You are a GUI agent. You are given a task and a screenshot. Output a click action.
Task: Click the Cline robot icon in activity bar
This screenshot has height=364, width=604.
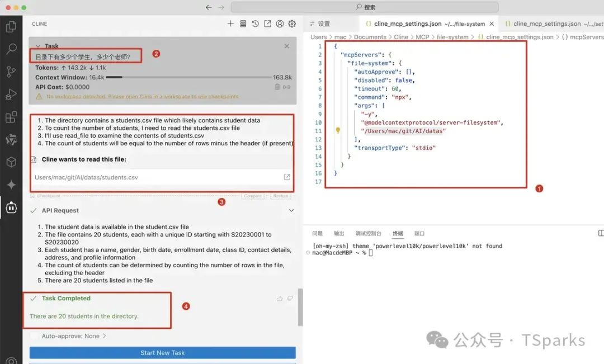(x=11, y=208)
